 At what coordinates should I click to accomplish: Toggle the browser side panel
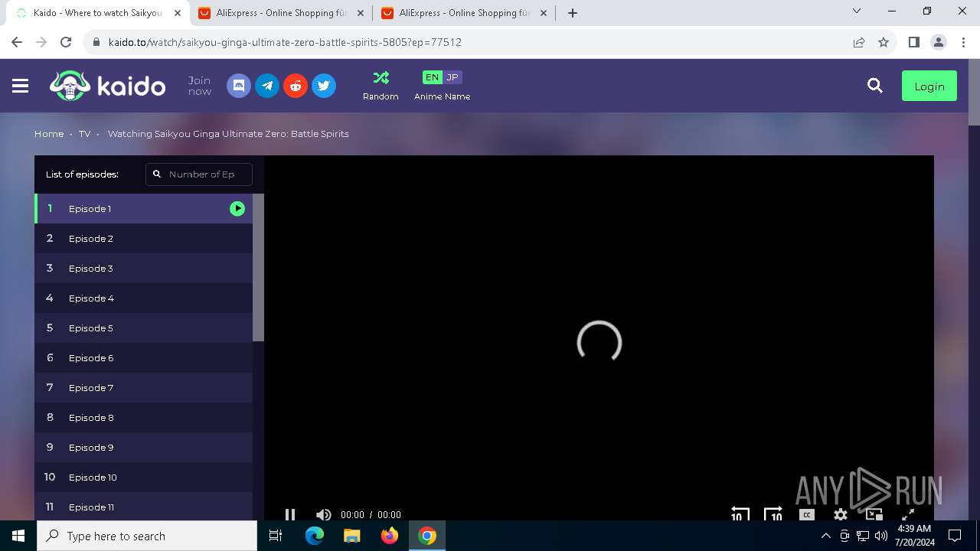point(913,42)
